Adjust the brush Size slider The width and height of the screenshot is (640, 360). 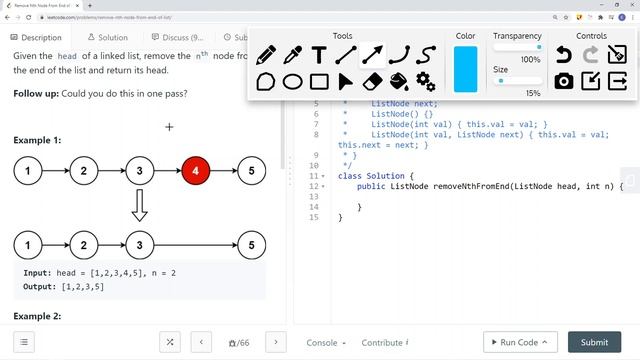[x=518, y=81]
